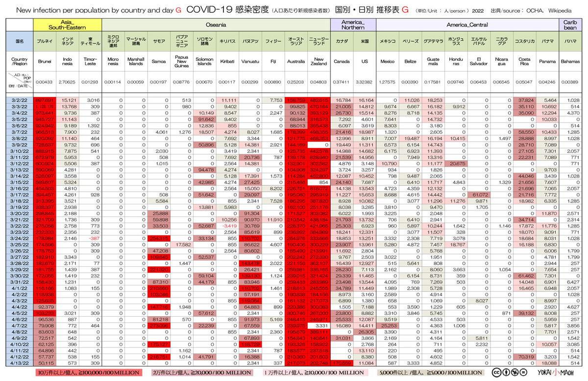Screen dimensions: 588x381
Task: Select the Marshall Islands country header
Action: pyautogui.click(x=136, y=62)
